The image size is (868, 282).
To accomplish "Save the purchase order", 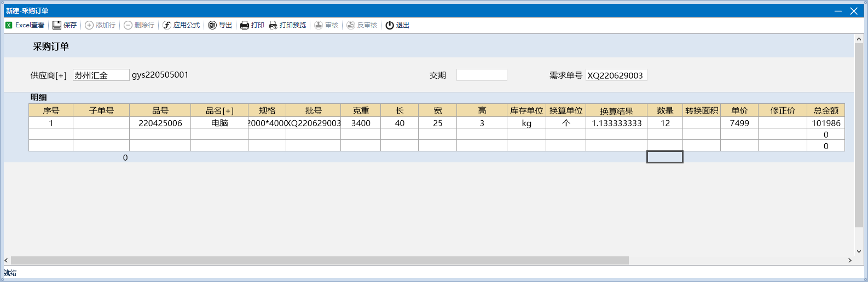I will click(65, 25).
